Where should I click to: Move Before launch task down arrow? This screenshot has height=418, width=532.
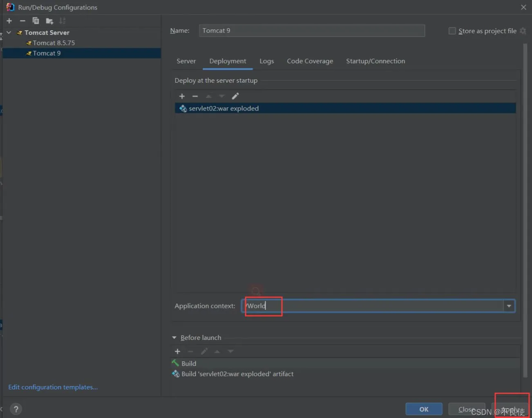(x=230, y=351)
